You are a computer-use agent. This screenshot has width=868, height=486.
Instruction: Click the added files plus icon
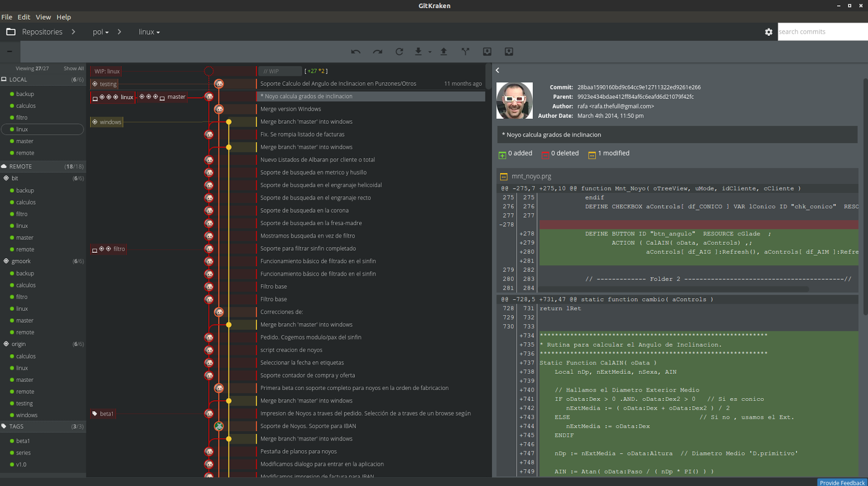[502, 155]
